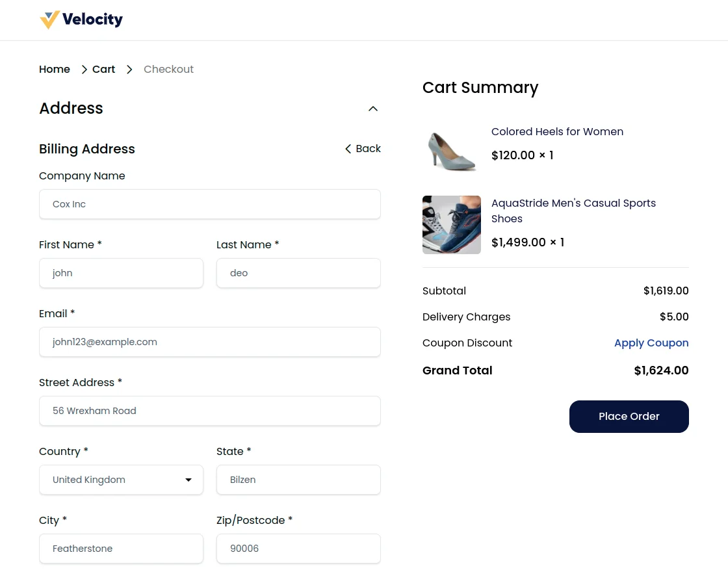Select the First Name input field
728x572 pixels.
pyautogui.click(x=121, y=273)
